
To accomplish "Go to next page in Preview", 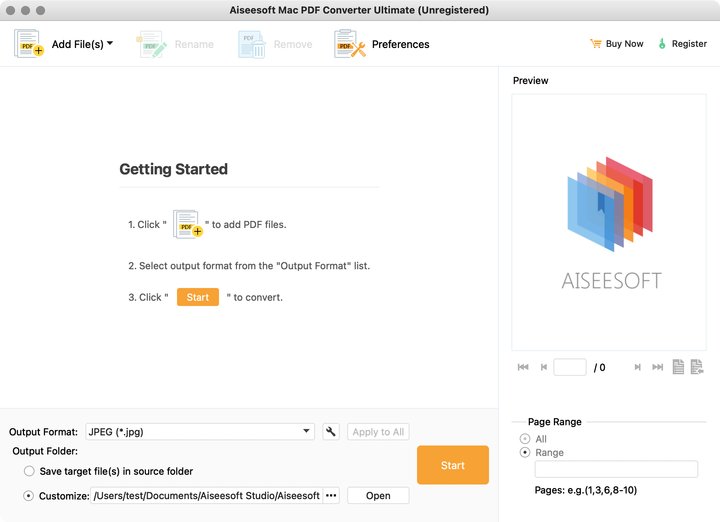I will point(637,367).
